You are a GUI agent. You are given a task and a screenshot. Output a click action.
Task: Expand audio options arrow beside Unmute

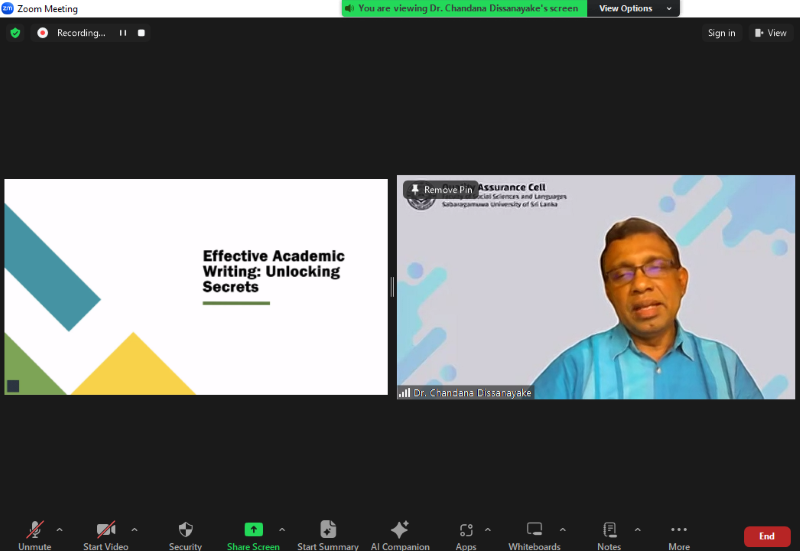(59, 529)
